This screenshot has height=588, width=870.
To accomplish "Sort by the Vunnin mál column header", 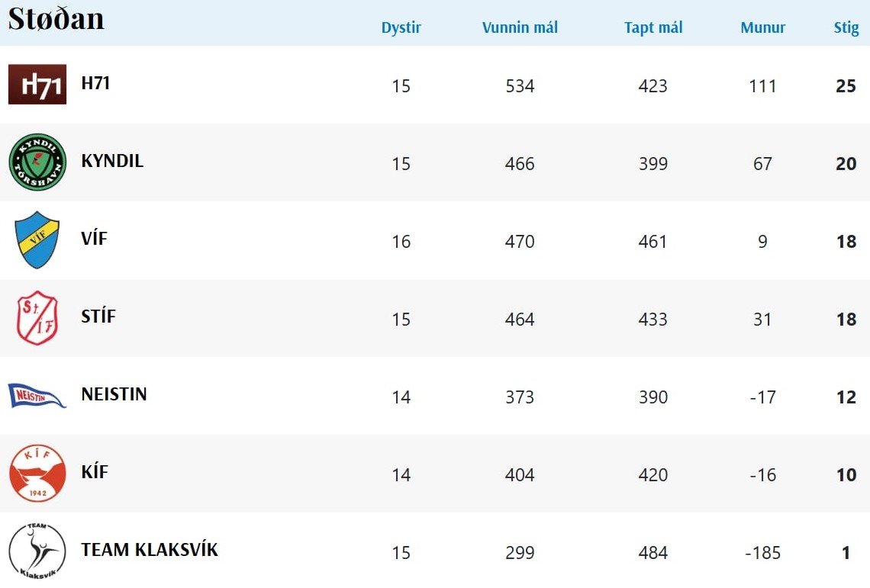I will pyautogui.click(x=520, y=28).
